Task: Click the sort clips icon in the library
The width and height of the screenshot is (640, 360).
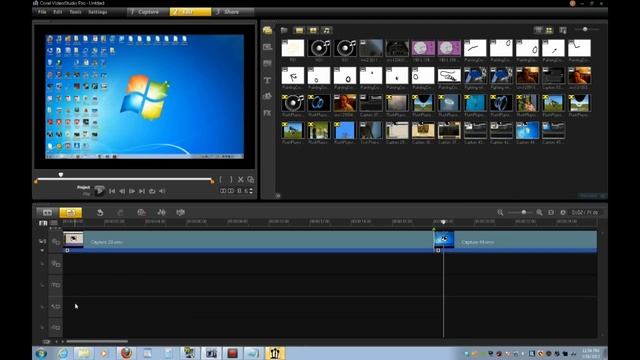Action: 563,30
